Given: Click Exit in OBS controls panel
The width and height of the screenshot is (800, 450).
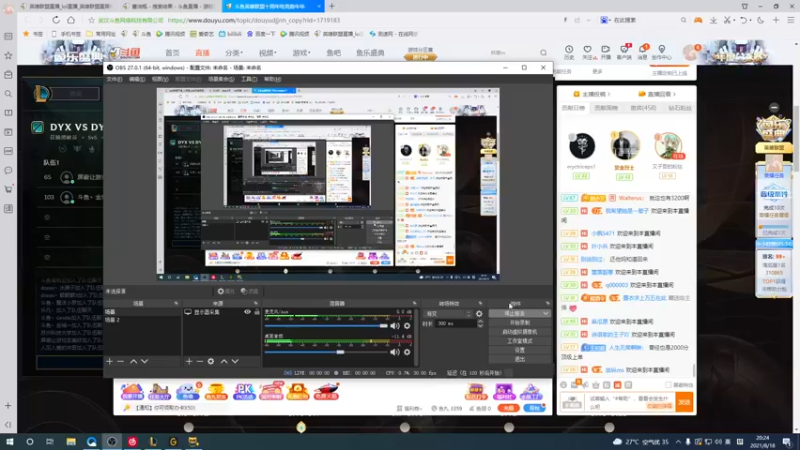Looking at the screenshot, I should click(x=519, y=359).
